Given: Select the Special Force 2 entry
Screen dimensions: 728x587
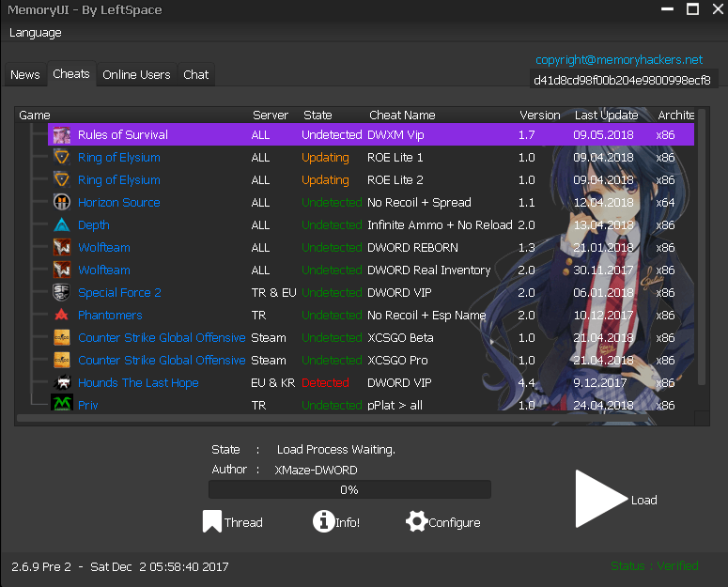Looking at the screenshot, I should tap(371, 292).
